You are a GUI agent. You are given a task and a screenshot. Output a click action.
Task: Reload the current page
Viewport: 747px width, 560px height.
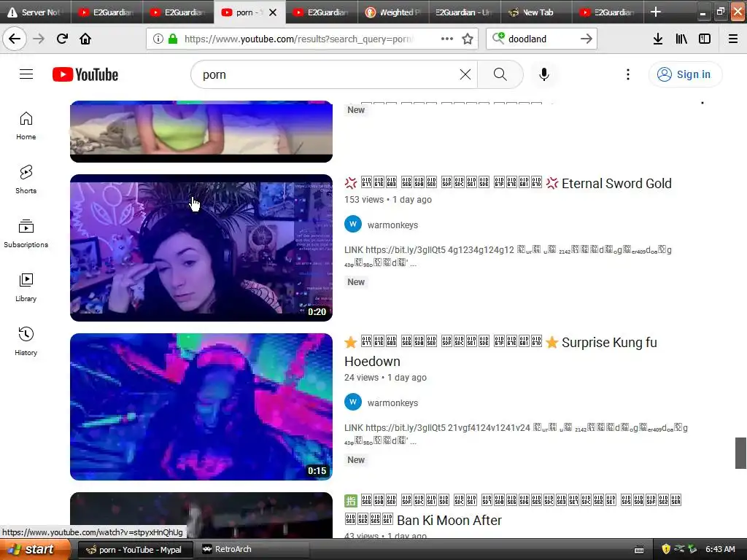[x=62, y=39]
